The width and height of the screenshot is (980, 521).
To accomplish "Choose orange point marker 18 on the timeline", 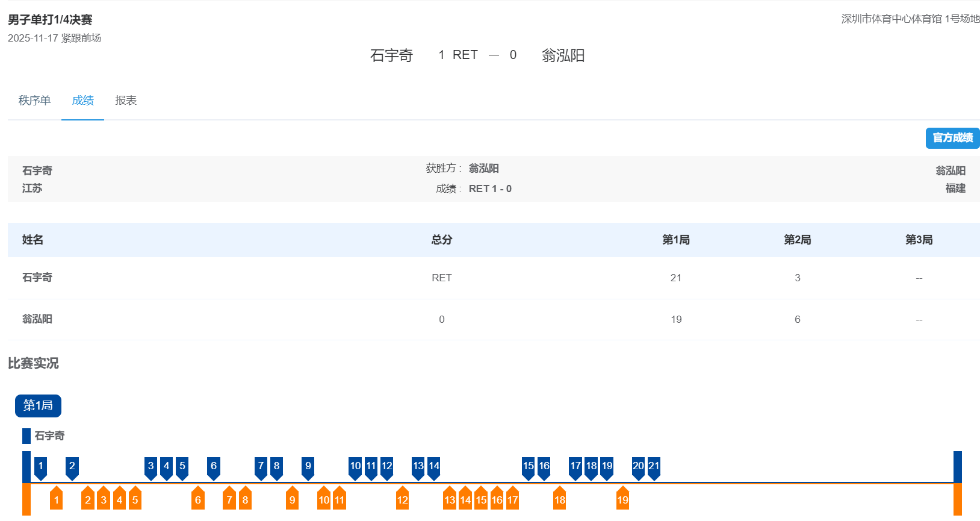I will (x=560, y=499).
